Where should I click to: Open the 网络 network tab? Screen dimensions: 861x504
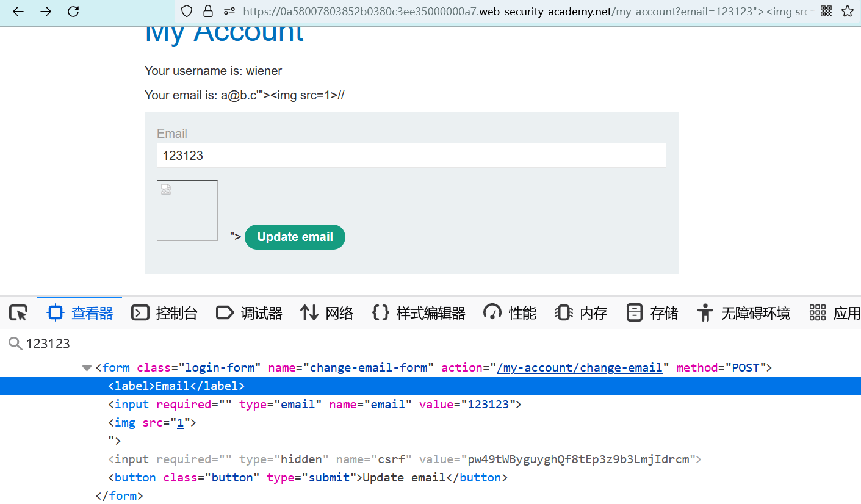[327, 313]
